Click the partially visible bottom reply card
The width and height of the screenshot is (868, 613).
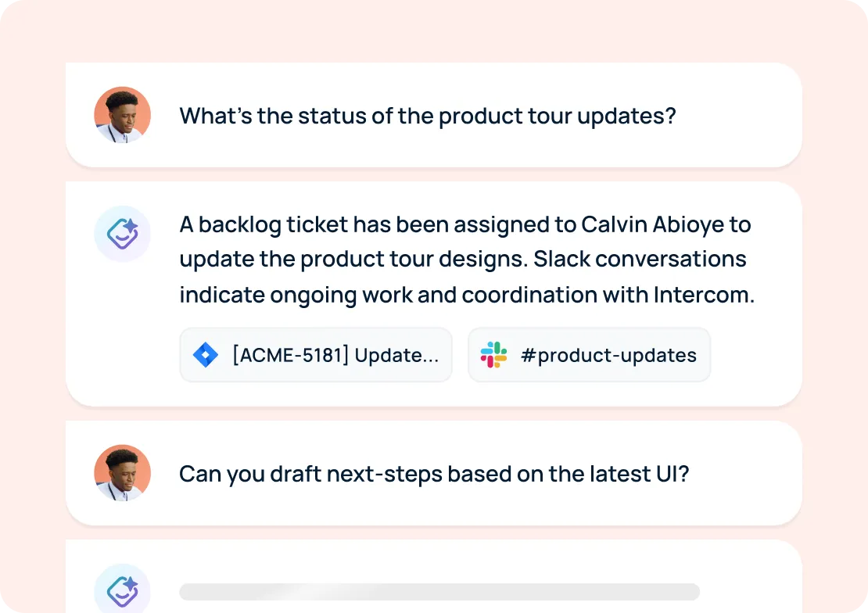tap(433, 576)
